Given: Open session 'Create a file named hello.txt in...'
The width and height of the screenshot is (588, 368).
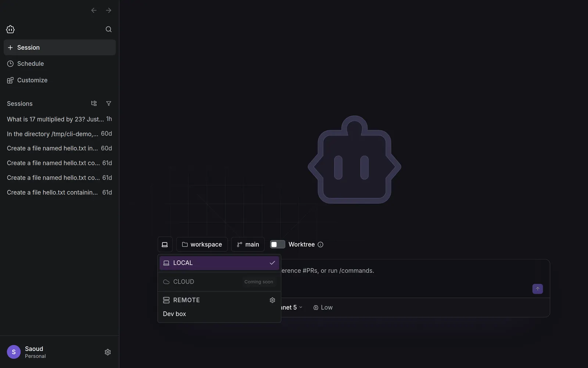Looking at the screenshot, I should tap(60, 148).
